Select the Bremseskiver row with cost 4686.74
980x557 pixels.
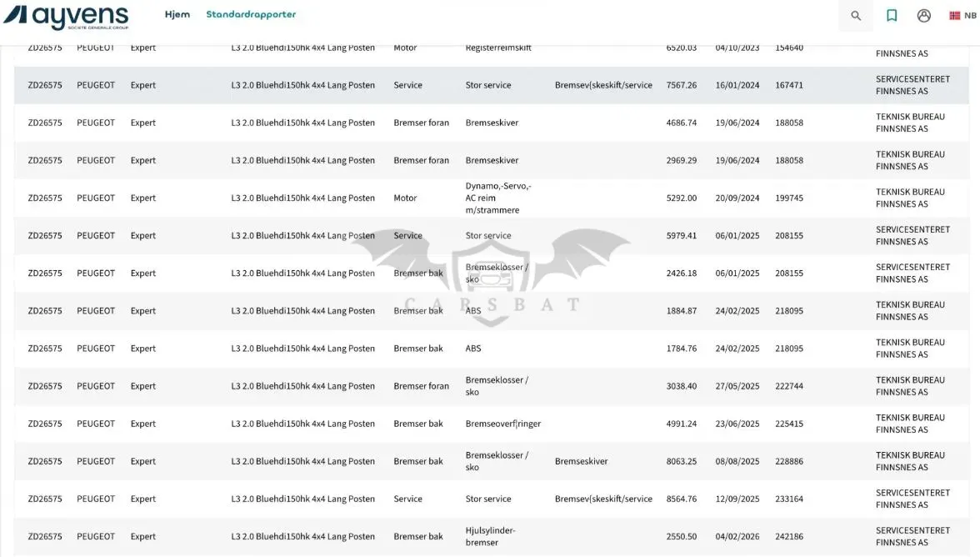pos(492,123)
